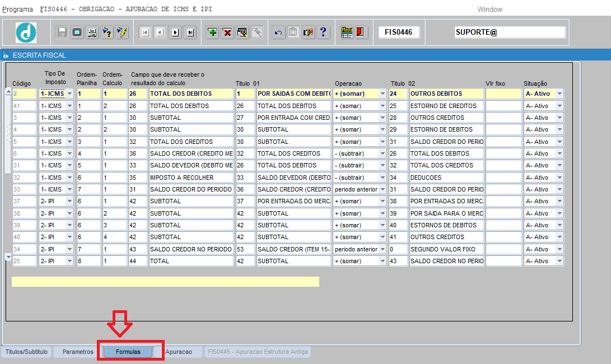Open Situação dropdown for code 32

click(x=559, y=178)
